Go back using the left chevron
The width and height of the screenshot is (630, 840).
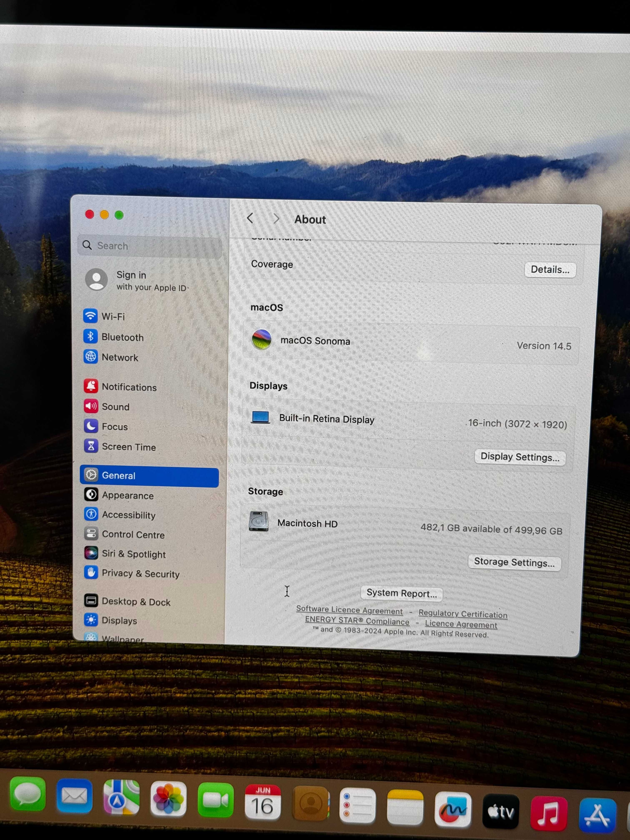250,218
